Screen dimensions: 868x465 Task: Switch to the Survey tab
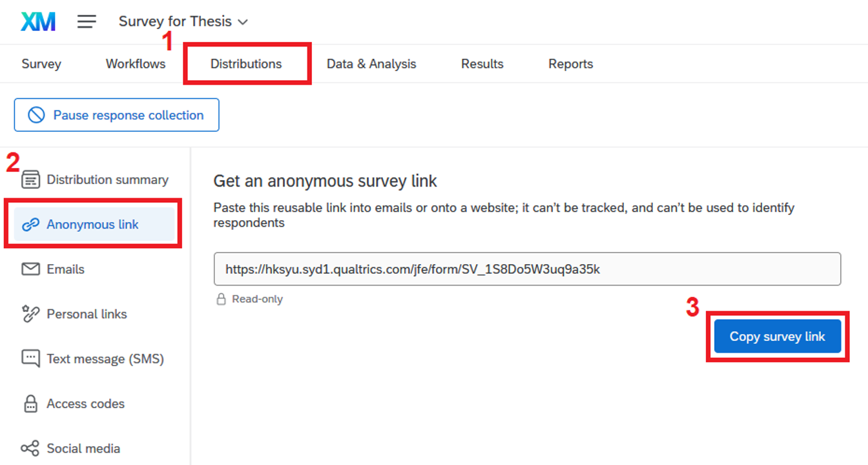click(41, 64)
